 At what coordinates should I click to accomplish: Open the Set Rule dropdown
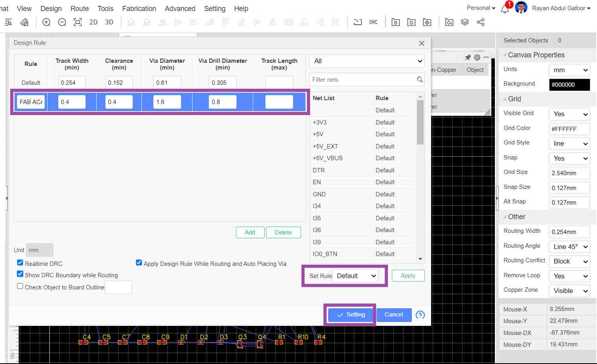point(356,276)
